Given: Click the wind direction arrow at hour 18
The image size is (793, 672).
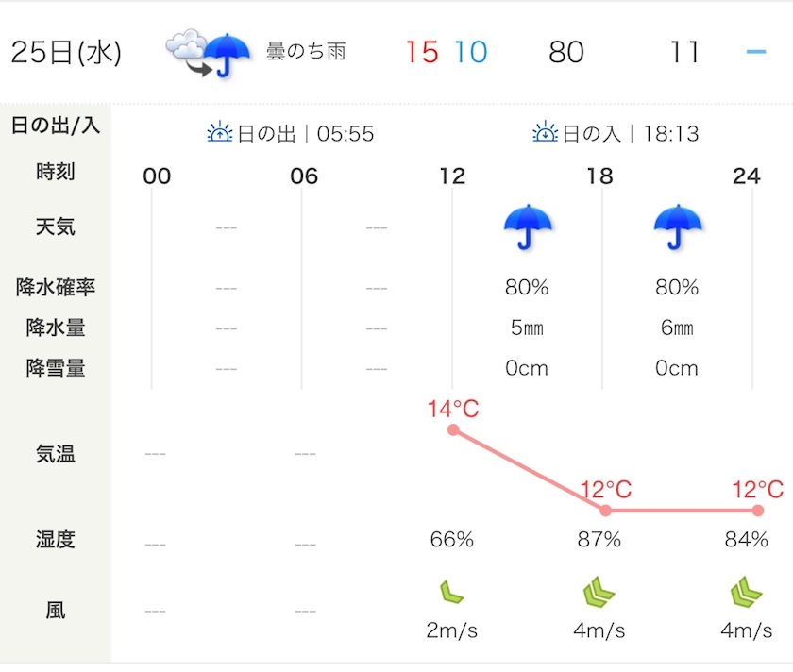Looking at the screenshot, I should pos(599,593).
